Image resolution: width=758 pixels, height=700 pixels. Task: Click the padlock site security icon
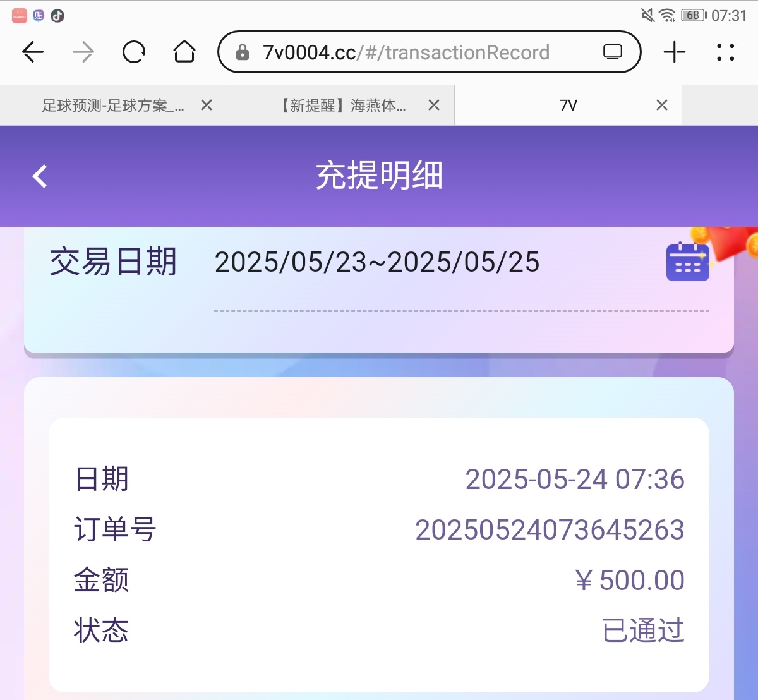click(243, 52)
